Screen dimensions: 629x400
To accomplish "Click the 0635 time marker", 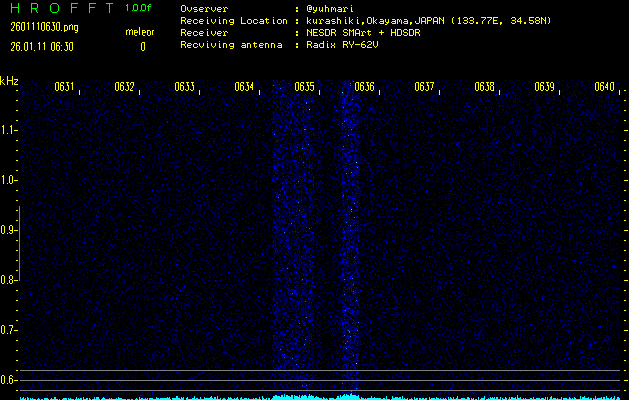I will [x=304, y=87].
